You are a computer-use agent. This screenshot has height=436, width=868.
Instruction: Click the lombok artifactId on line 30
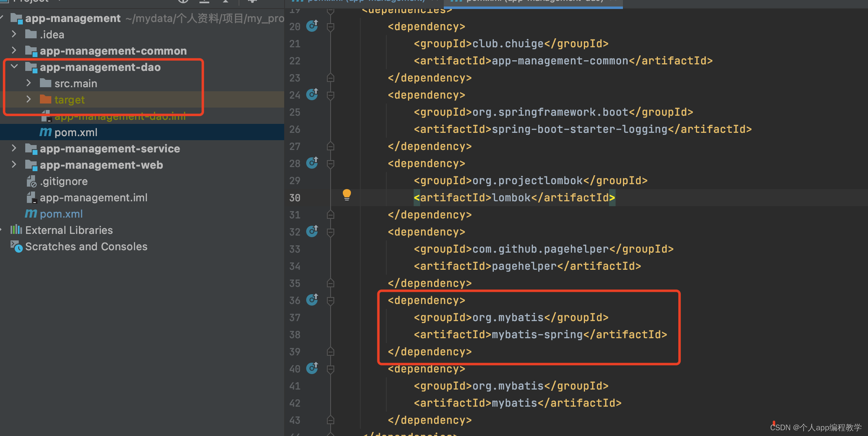click(x=511, y=198)
